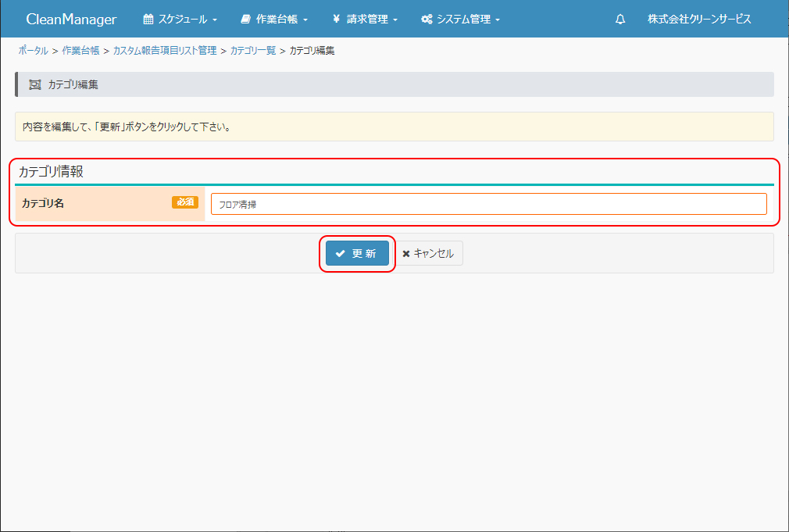Click the book icon beside 作業台帳
The image size is (789, 532).
[x=246, y=20]
